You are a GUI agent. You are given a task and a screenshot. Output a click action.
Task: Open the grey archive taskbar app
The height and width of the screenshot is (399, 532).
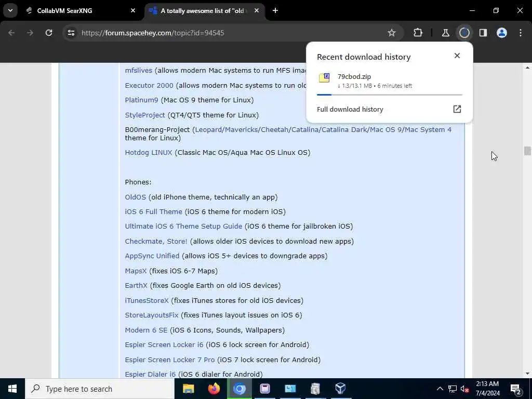(315, 389)
